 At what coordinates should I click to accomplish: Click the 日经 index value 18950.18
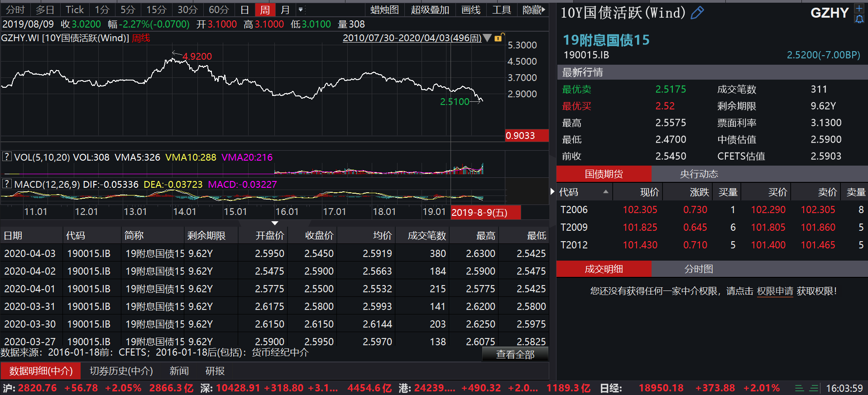pyautogui.click(x=661, y=388)
